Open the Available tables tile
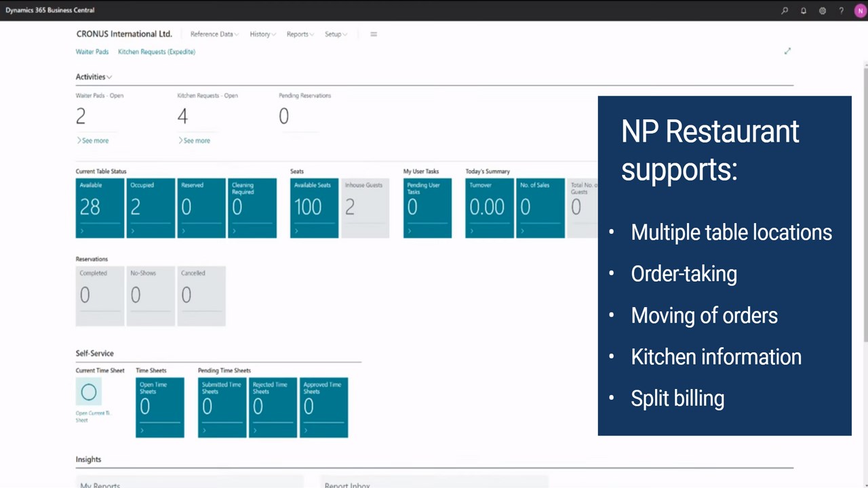This screenshot has width=868, height=488. point(100,208)
